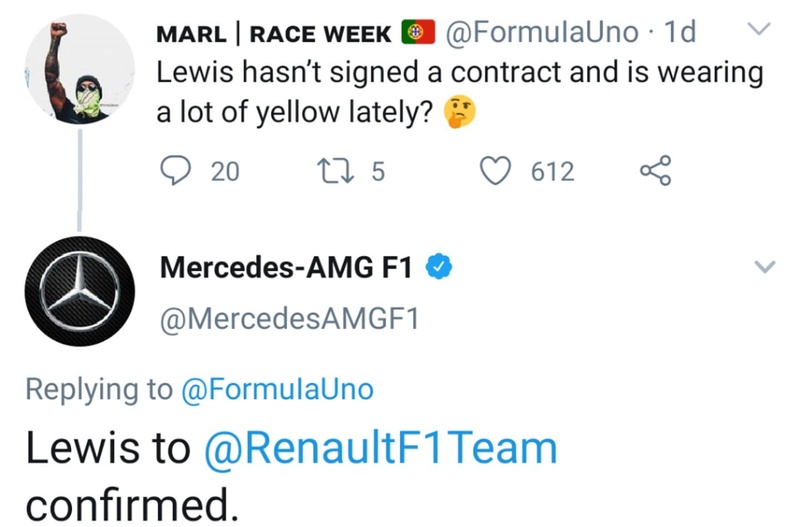Like the tweet with the heart icon
Image resolution: width=800 pixels, height=527 pixels.
496,172
